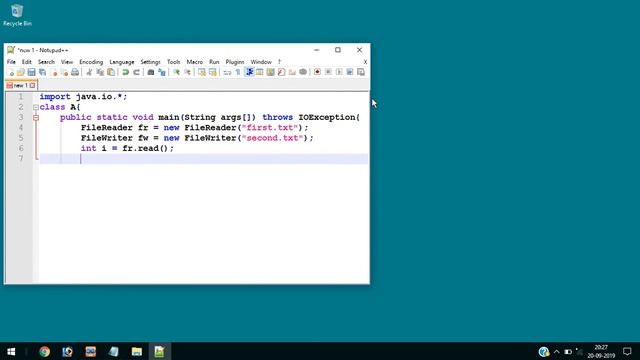The width and height of the screenshot is (640, 360).
Task: Click Run a Macro Multiple Times icon
Action: [x=350, y=72]
